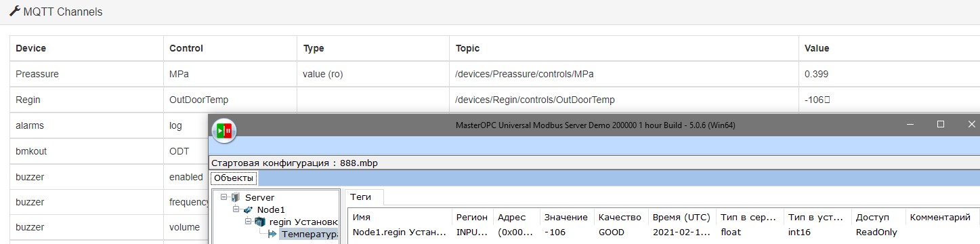Viewport: 980px width, 244px height.
Task: Click the Качество column header
Action: pyautogui.click(x=620, y=217)
